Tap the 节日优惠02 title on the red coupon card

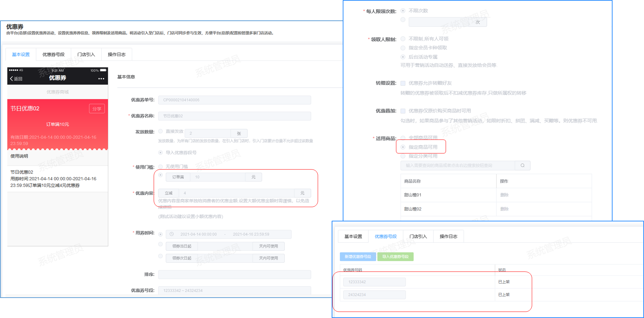click(x=25, y=108)
